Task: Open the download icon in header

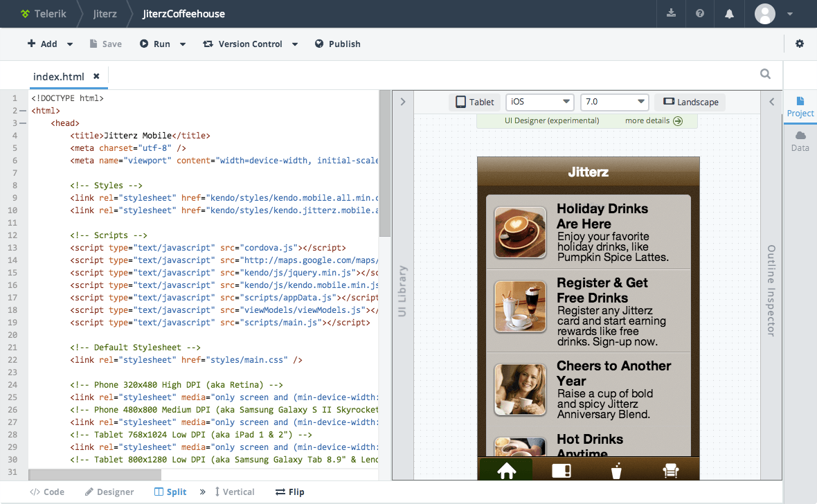Action: pos(671,14)
